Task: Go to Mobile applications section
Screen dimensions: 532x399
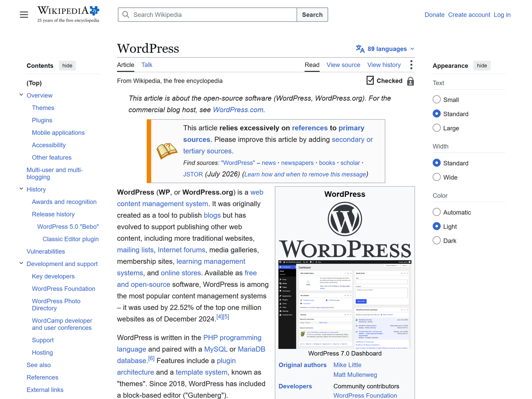Action: coord(58,133)
